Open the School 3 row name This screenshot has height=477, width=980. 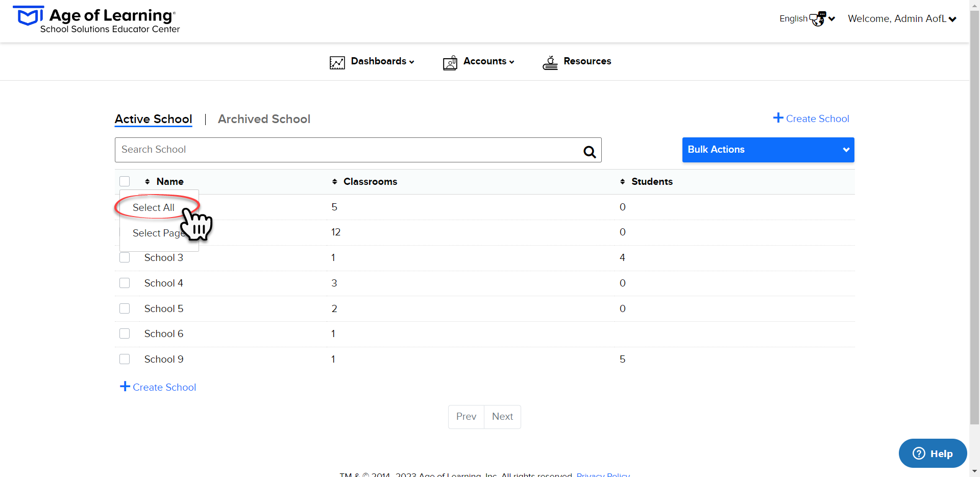point(163,257)
